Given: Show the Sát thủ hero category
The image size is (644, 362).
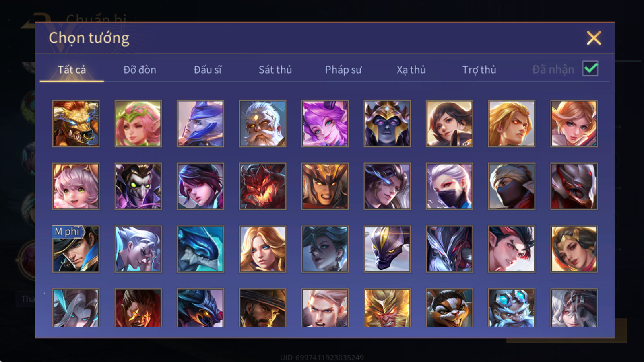Looking at the screenshot, I should tap(275, 70).
